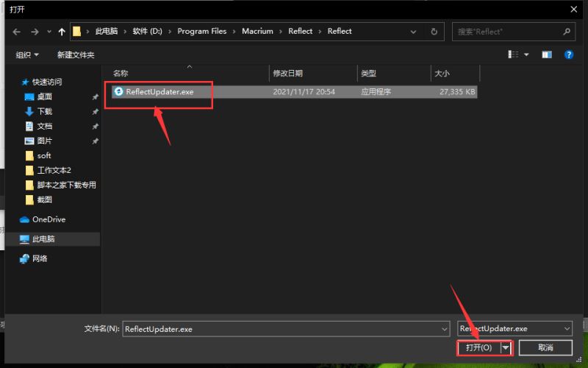This screenshot has width=588, height=368.
Task: Sort by 修改日期 column header
Action: point(313,73)
